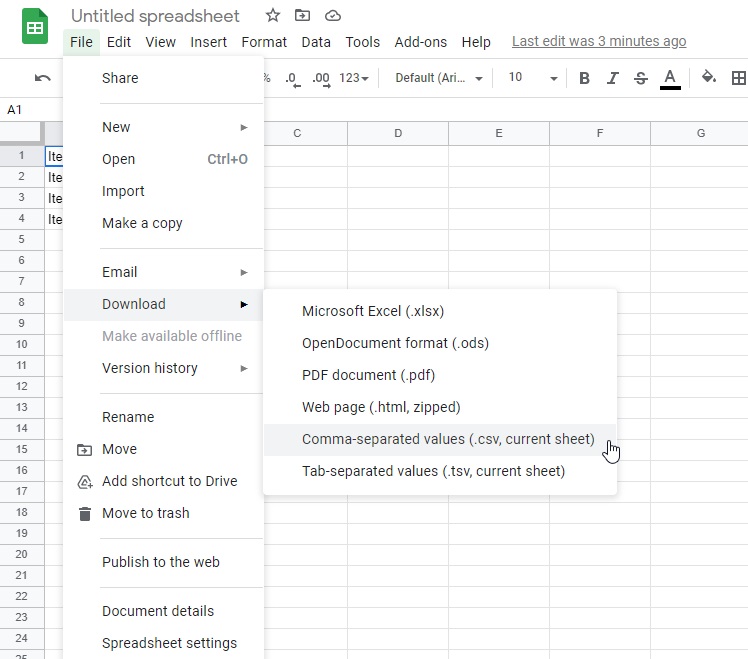Toggle italic formatting
Image resolution: width=748 pixels, height=659 pixels.
click(612, 78)
